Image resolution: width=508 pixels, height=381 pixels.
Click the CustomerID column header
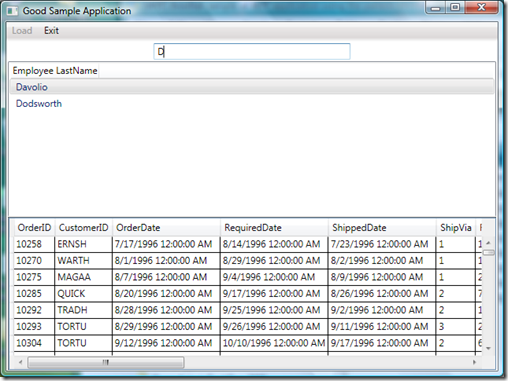pos(84,228)
